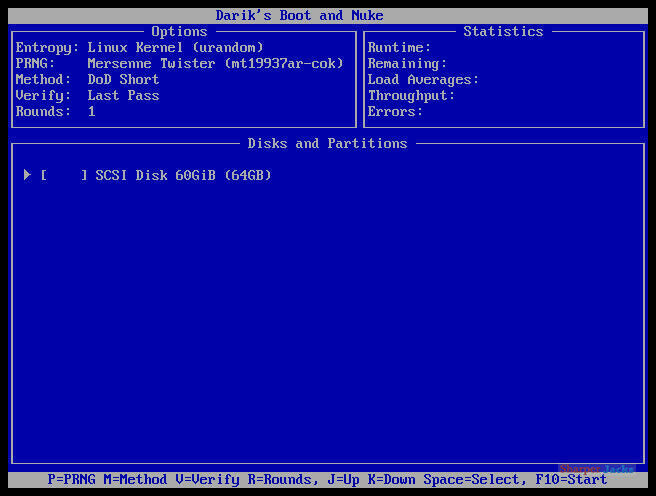This screenshot has width=656, height=496.
Task: Click the Rounds value 1
Action: click(x=92, y=111)
